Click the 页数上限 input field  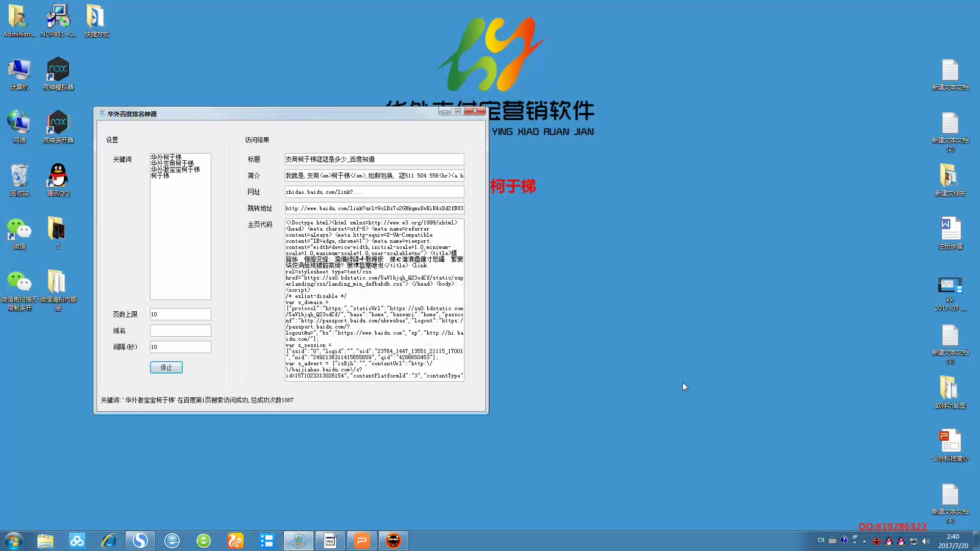[180, 314]
